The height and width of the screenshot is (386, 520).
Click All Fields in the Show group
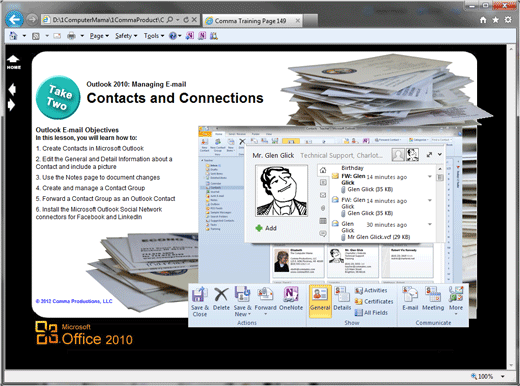tap(371, 313)
